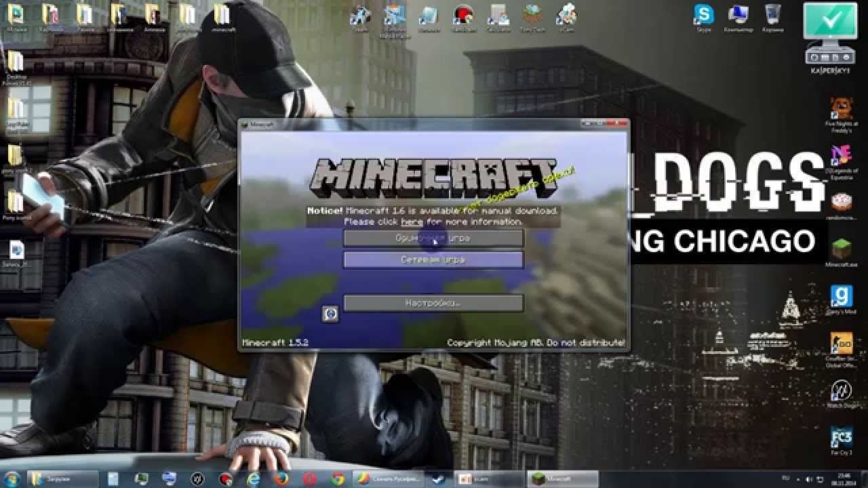Click the volume icon in system tray
This screenshot has height=488, width=868.
(810, 479)
